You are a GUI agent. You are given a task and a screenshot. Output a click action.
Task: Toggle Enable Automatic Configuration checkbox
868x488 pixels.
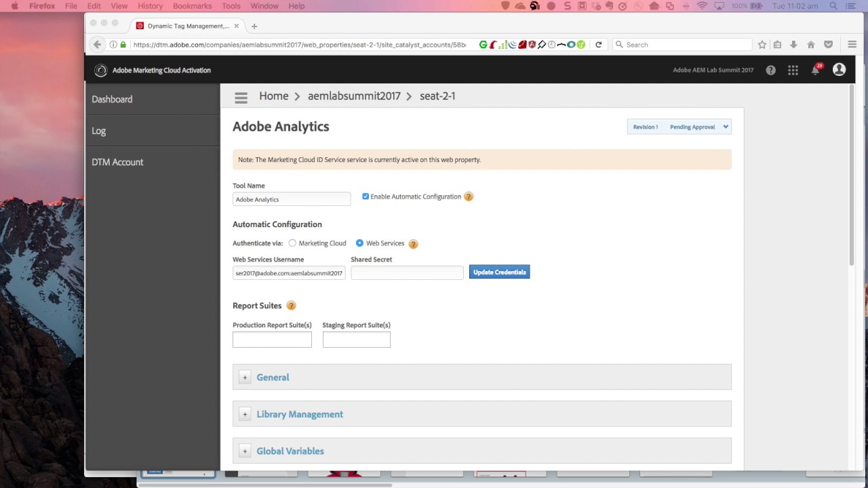[x=366, y=197]
